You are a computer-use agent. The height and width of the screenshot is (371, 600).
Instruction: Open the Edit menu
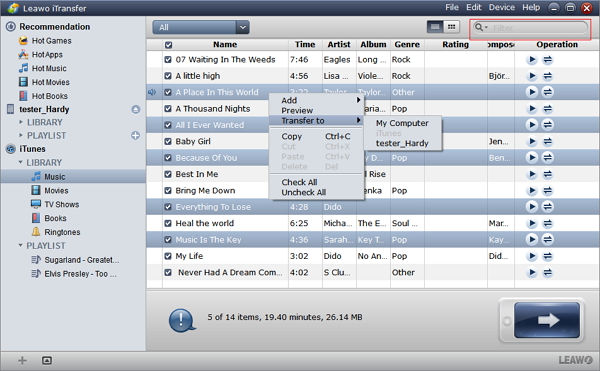pyautogui.click(x=473, y=8)
